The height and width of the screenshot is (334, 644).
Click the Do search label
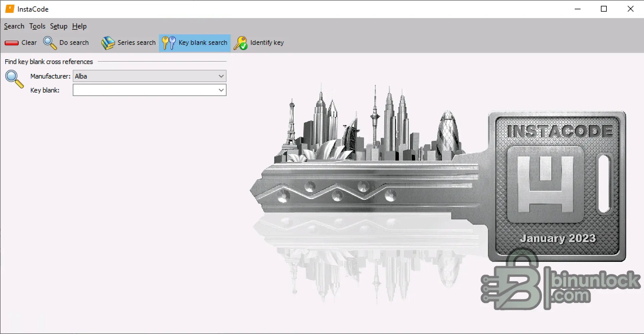(x=74, y=42)
